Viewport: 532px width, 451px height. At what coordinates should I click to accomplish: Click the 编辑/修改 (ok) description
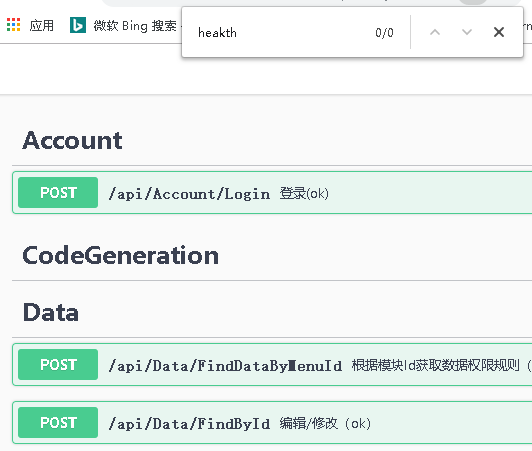point(325,424)
